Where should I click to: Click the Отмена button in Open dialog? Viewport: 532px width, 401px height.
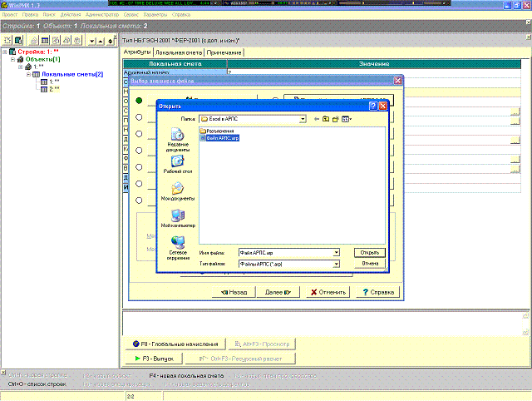[x=370, y=264]
